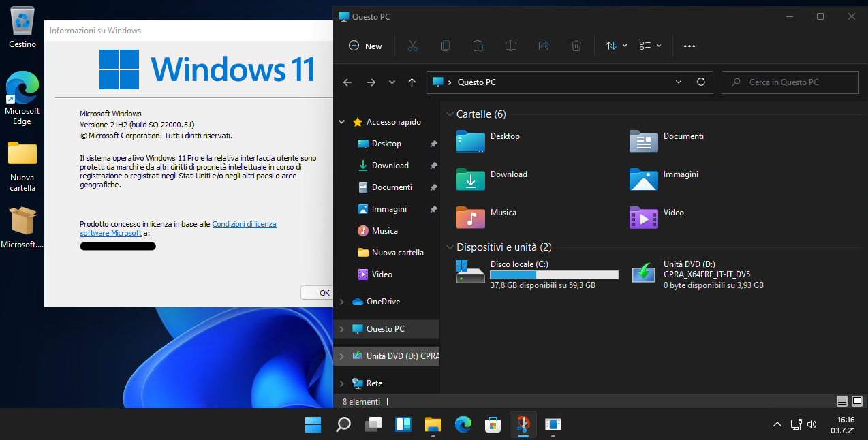Select the Immagini folder icon
This screenshot has width=868, height=440.
coord(643,180)
